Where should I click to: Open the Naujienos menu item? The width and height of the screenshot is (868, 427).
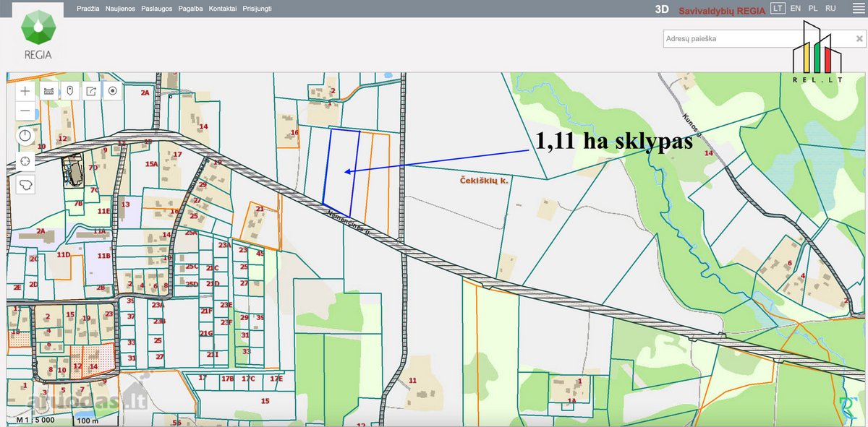point(120,9)
